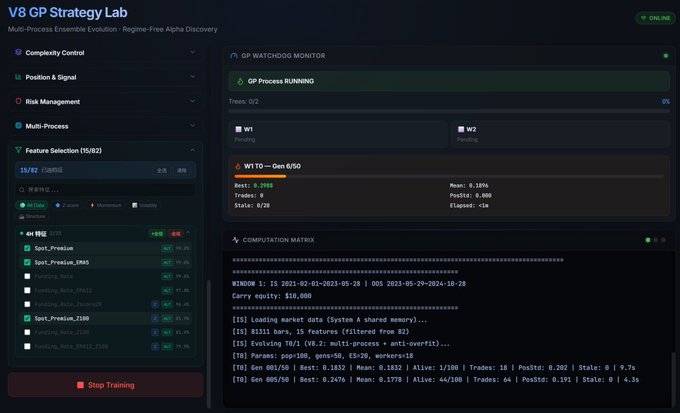This screenshot has width=680, height=413.
Task: Click the Complexity Control layers icon
Action: click(18, 52)
